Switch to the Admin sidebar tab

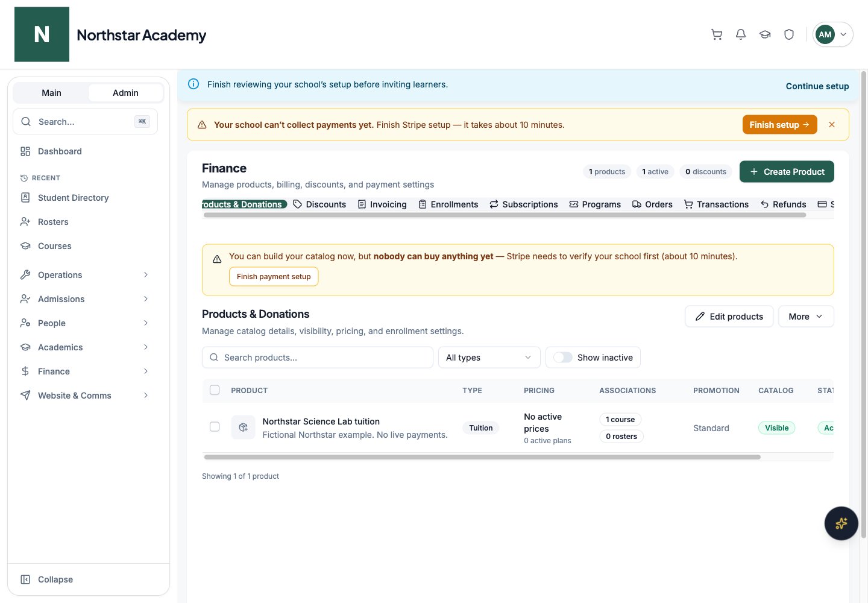(125, 93)
